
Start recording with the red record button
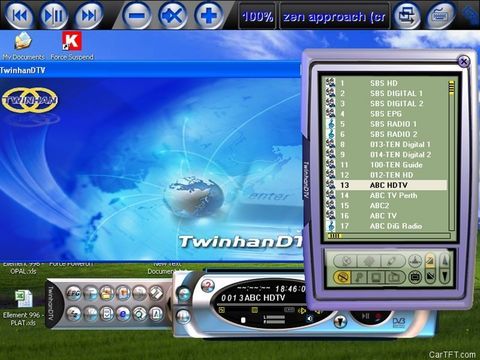[x=378, y=315]
